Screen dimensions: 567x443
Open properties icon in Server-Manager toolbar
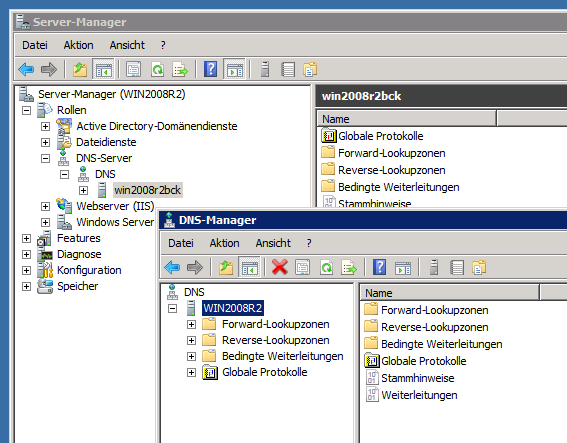click(133, 69)
